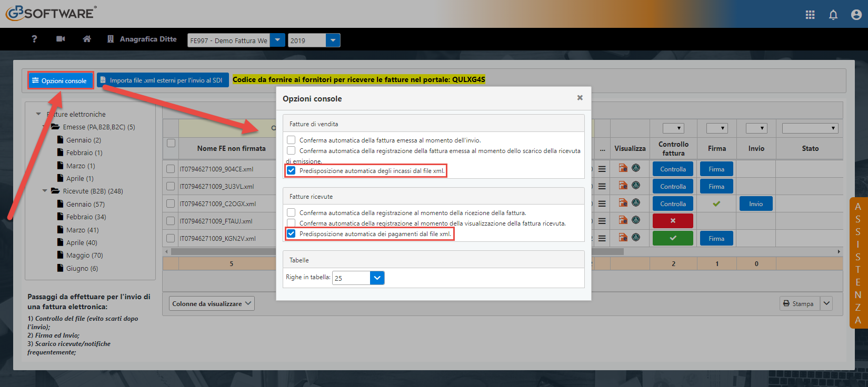The image size is (868, 387).
Task: Open the Stato column filter dropdown
Action: (x=810, y=128)
